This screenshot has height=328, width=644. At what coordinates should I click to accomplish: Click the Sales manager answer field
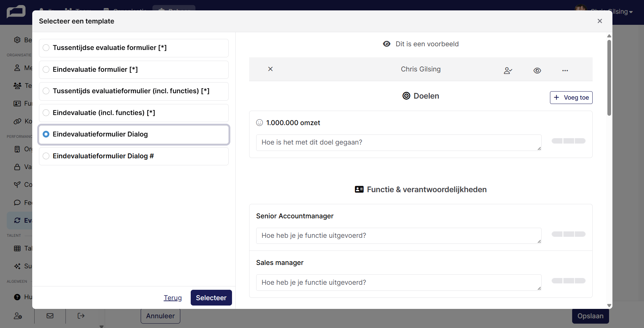coord(399,282)
